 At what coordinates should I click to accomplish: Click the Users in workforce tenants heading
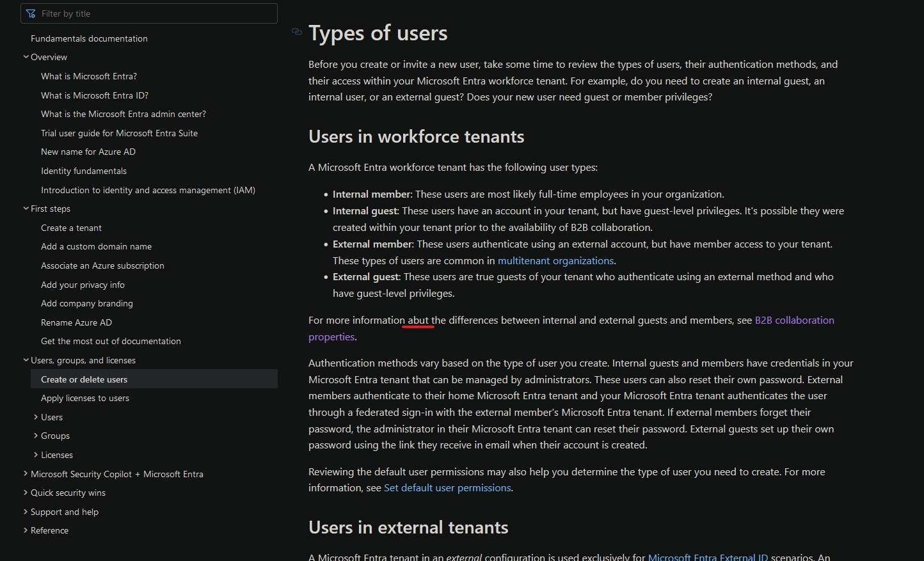click(x=416, y=137)
